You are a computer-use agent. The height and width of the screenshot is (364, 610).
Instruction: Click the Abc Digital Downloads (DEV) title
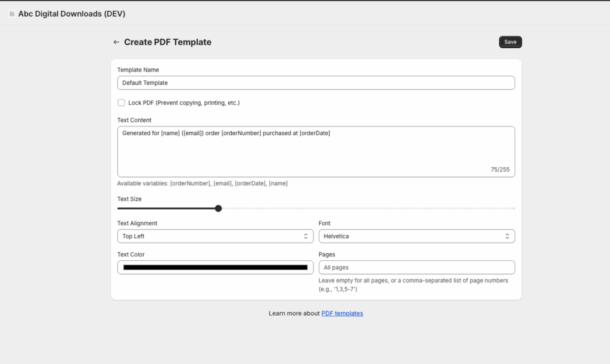pyautogui.click(x=71, y=14)
